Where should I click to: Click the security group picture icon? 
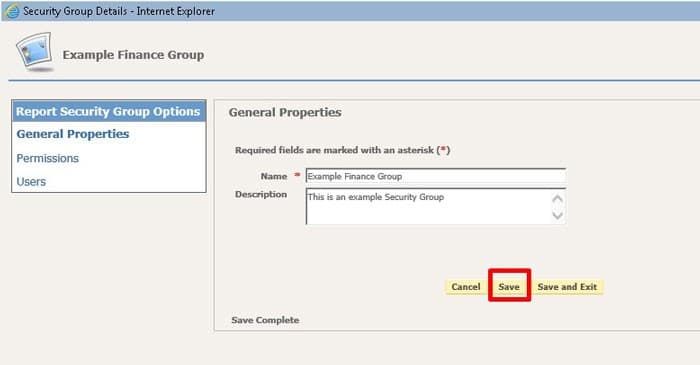(x=34, y=51)
